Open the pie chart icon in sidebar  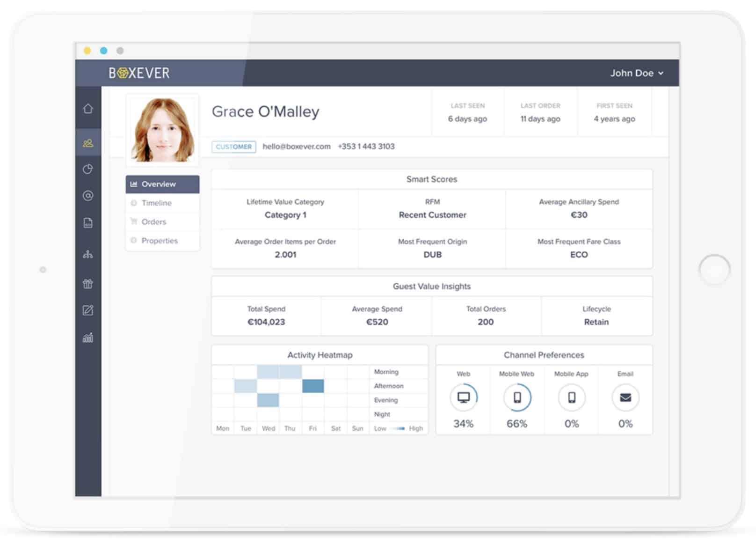tap(88, 169)
